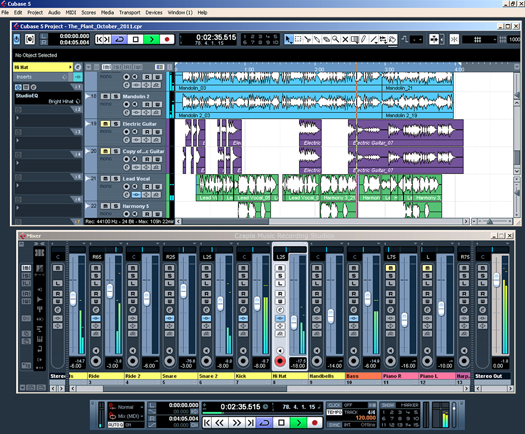Click Record on the transport panel
525x434 pixels.
pos(314,423)
